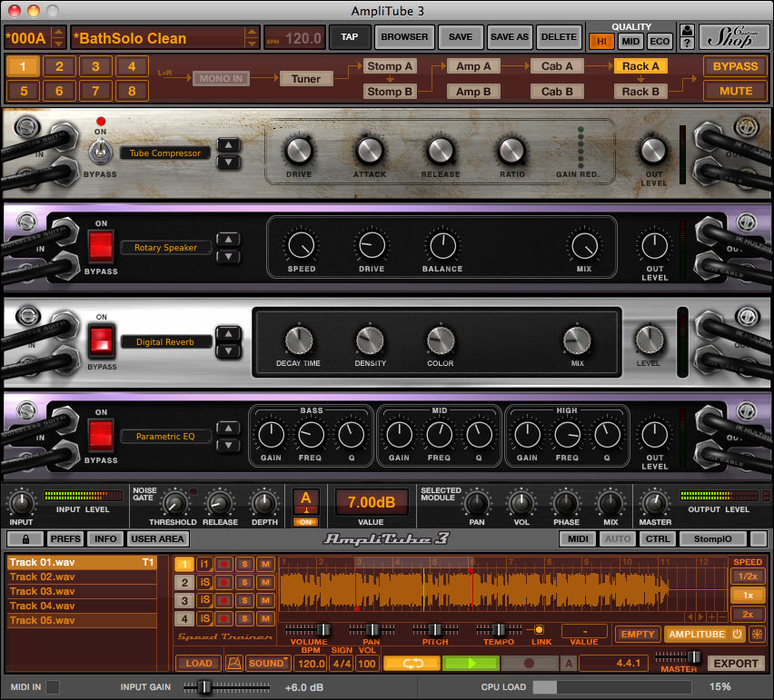Save the preset with SAVE AS
This screenshot has width=774, height=700.
tap(509, 37)
